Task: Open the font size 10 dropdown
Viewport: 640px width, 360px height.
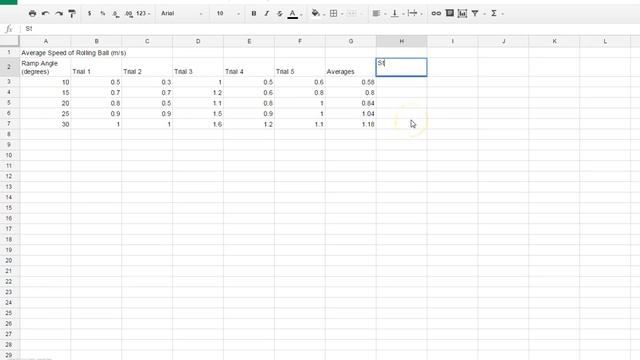Action: 228,13
